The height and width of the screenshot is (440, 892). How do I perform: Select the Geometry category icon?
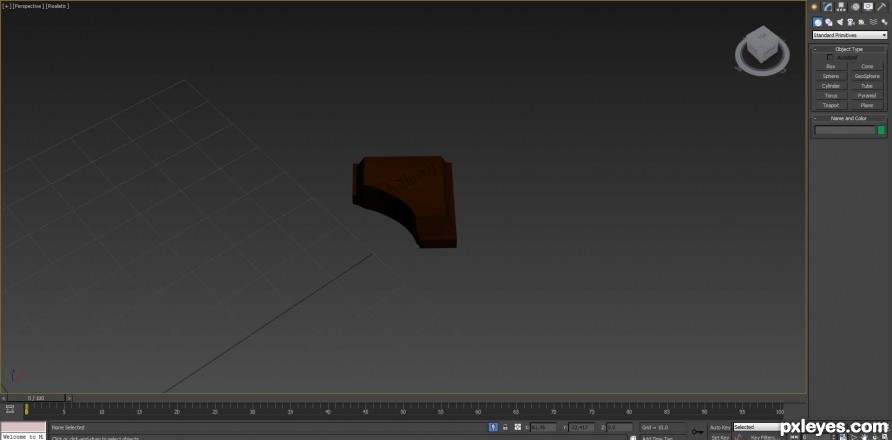[x=817, y=22]
